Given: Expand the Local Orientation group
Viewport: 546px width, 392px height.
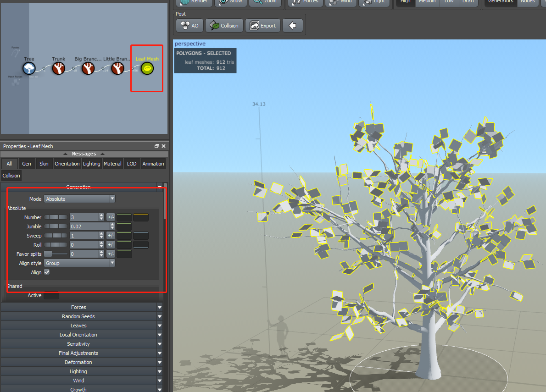Looking at the screenshot, I should click(82, 335).
